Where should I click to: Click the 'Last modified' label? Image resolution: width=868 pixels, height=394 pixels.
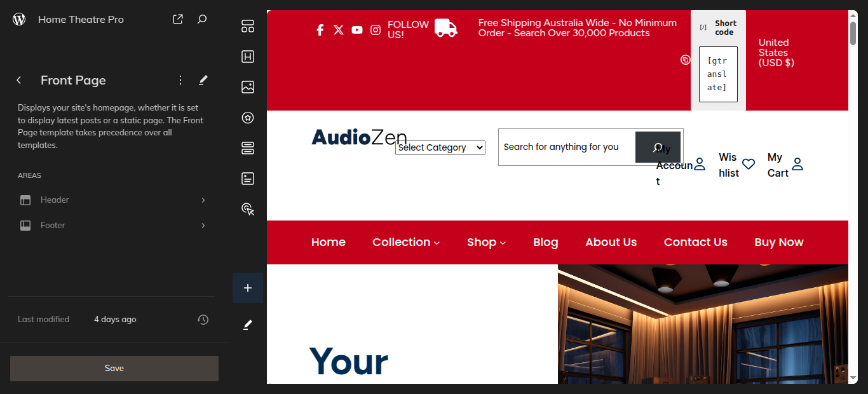[43, 320]
